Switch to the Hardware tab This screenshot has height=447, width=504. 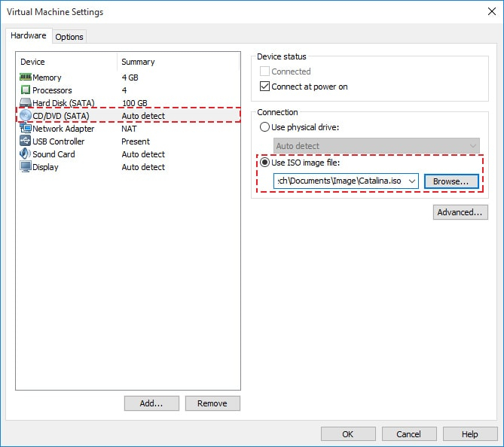(x=29, y=36)
